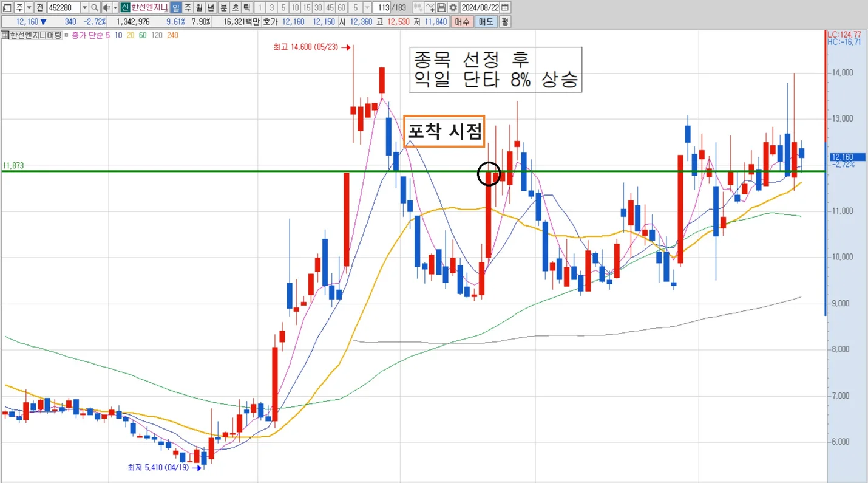Expand the stock code history dropdown
The height and width of the screenshot is (483, 868).
[84, 8]
